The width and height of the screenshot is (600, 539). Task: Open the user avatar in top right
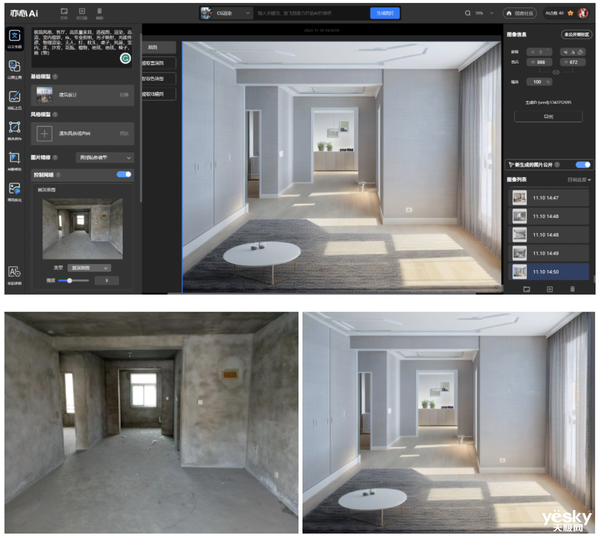coord(583,13)
